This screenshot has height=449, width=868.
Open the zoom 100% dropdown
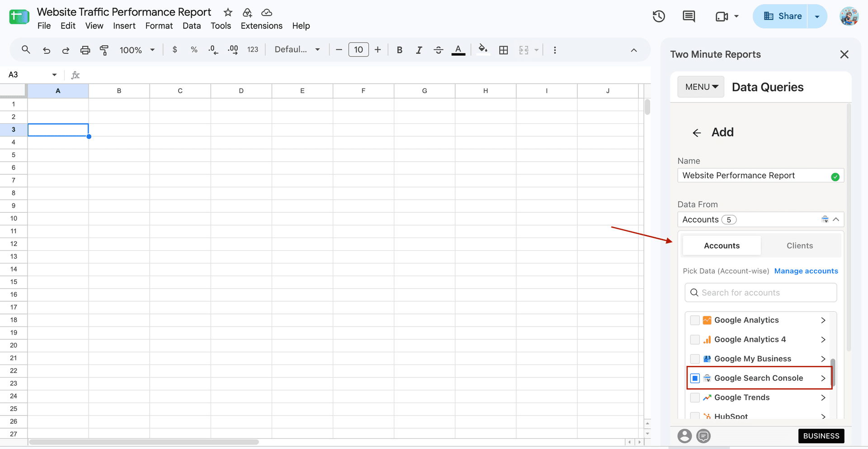137,50
